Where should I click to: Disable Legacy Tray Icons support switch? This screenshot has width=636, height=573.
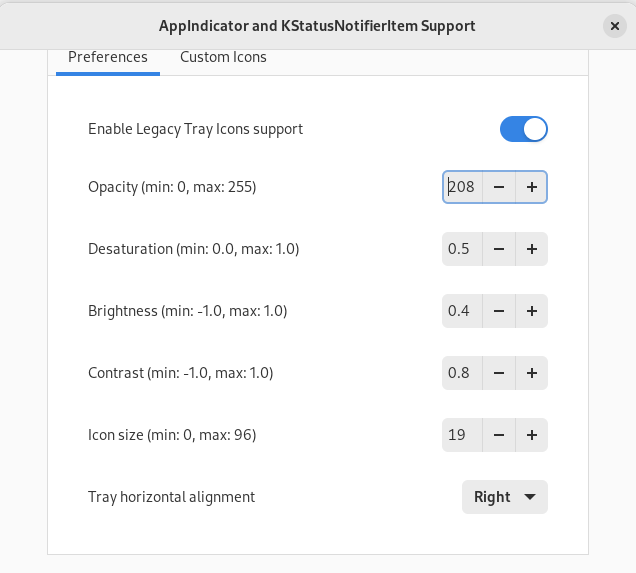[524, 129]
